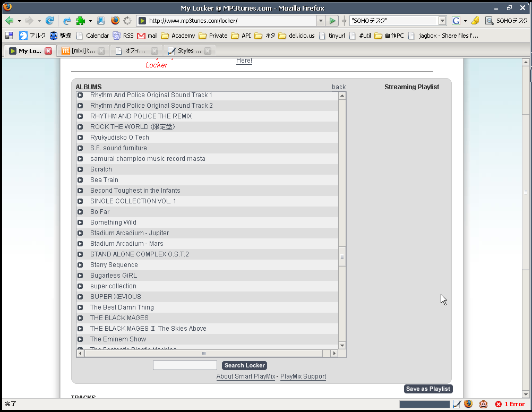
Task: Open the URL bar history dropdown arrow
Action: (321, 21)
